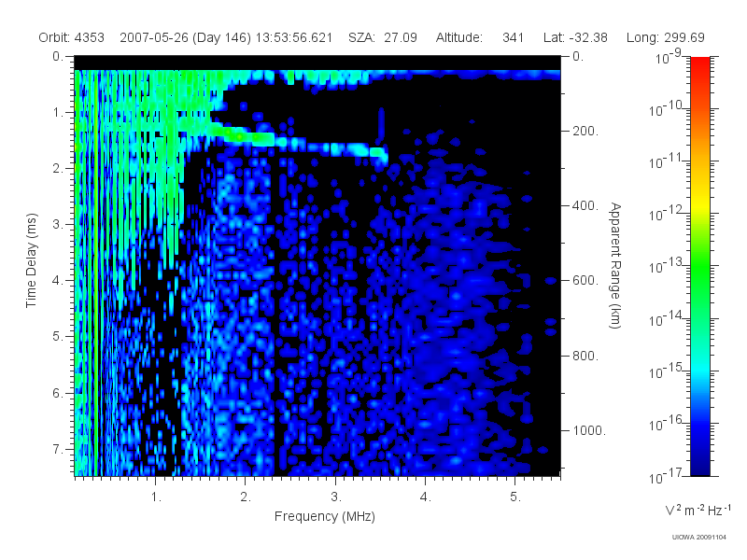Click the '4.' time delay tick label
Image resolution: width=747 pixels, height=560 pixels.
coord(58,281)
